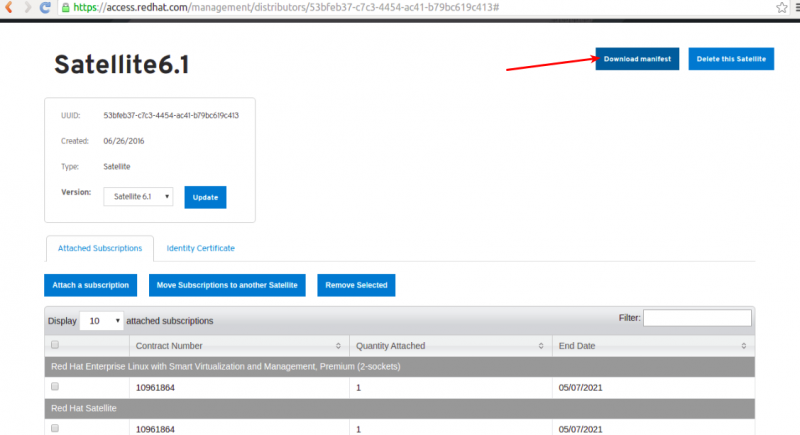
Task: Click the green padlock security icon
Action: [65, 7]
